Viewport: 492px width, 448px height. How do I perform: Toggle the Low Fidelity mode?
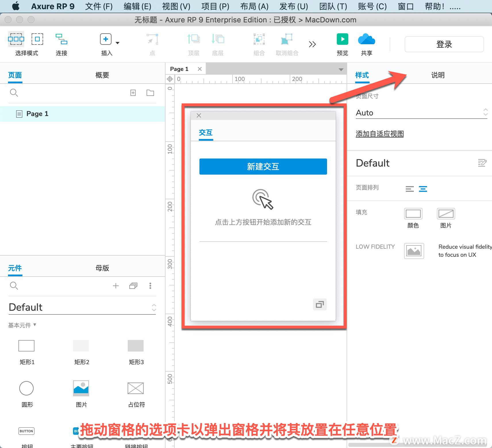point(414,251)
